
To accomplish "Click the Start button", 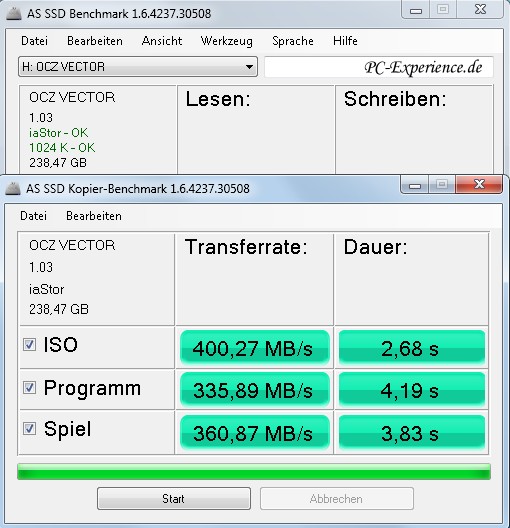I will (174, 498).
